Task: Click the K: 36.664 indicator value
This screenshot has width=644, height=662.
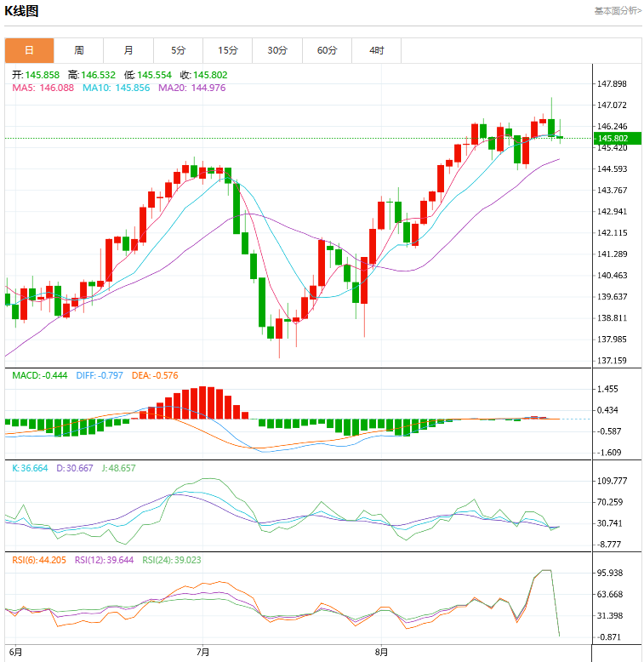Action: pyautogui.click(x=30, y=468)
